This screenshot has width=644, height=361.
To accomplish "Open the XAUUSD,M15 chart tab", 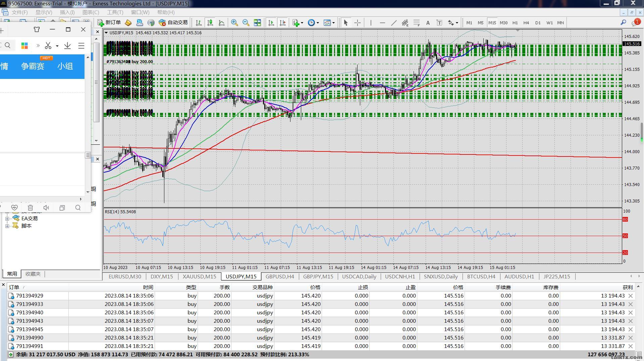I will click(x=199, y=276).
